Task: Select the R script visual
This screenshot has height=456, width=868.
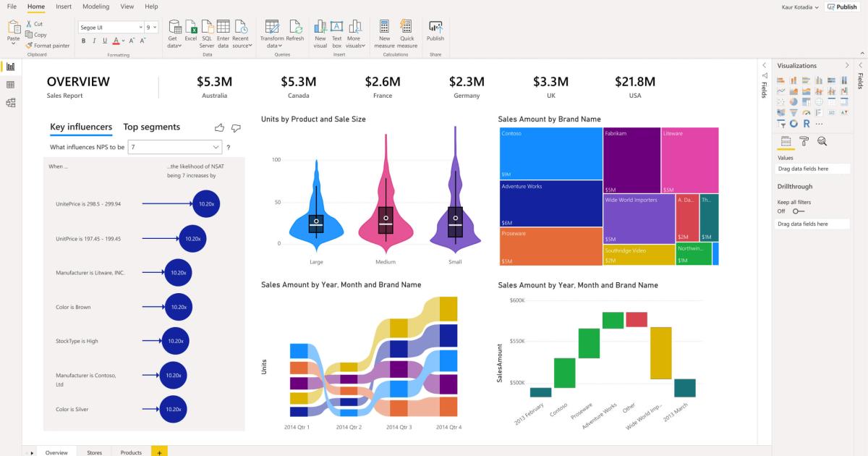Action: (807, 124)
